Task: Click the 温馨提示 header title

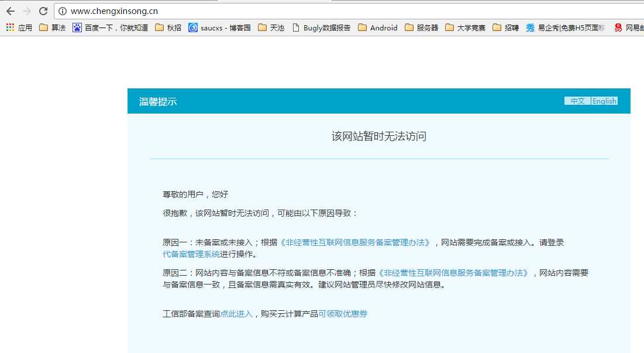Action: [158, 101]
